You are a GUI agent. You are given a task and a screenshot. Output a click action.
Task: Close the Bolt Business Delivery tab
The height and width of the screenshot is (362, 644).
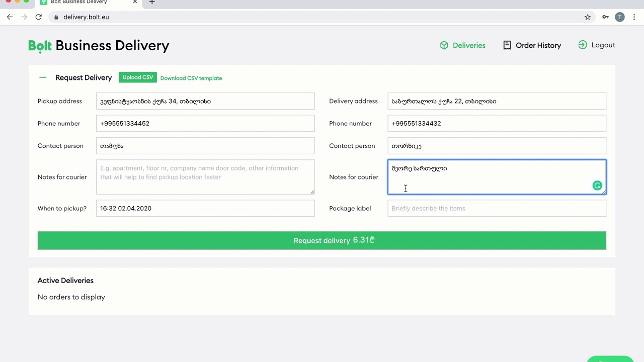pyautogui.click(x=135, y=2)
